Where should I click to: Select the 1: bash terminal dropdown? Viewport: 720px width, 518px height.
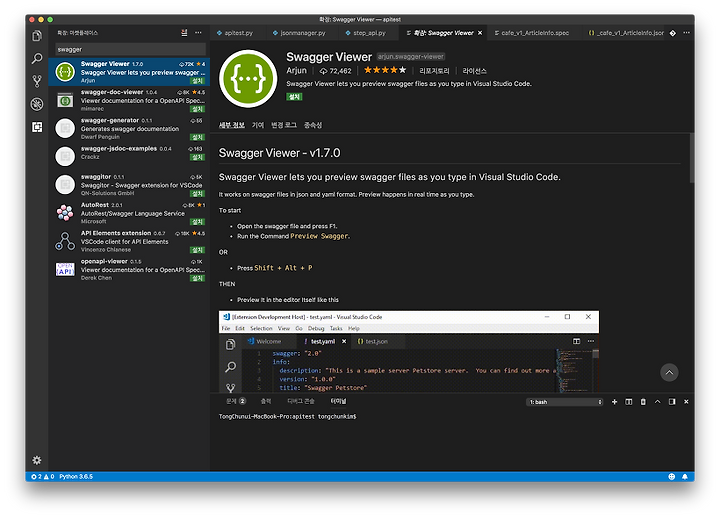pyautogui.click(x=564, y=402)
